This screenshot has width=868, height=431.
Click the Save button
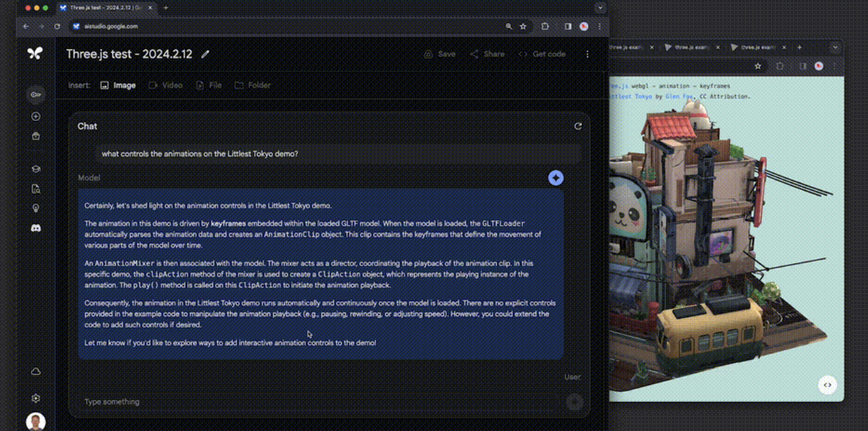click(439, 54)
